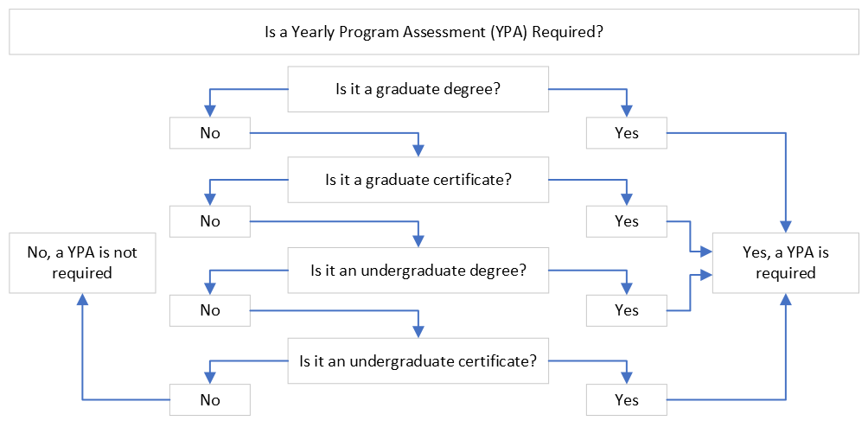Select the 'Is it an undergraduate degree?' box
Screen dimensions: 868x427
tap(418, 269)
